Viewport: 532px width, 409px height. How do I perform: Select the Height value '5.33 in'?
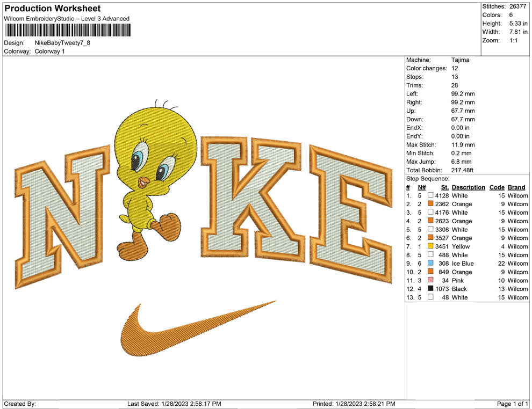point(519,24)
